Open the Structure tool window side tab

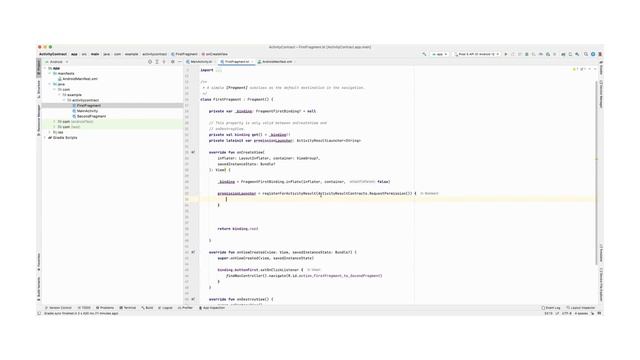pos(39,89)
